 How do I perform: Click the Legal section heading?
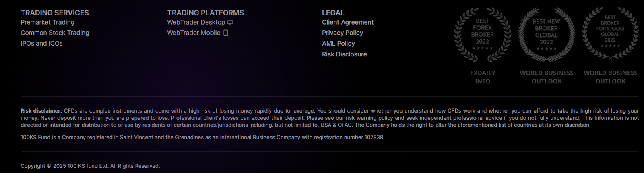[333, 13]
